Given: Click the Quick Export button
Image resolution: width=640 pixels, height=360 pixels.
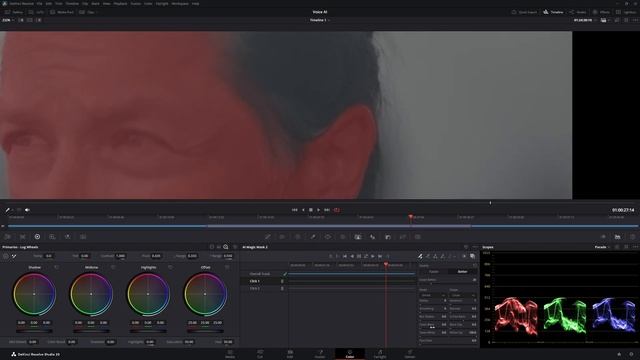Looking at the screenshot, I should click(524, 12).
